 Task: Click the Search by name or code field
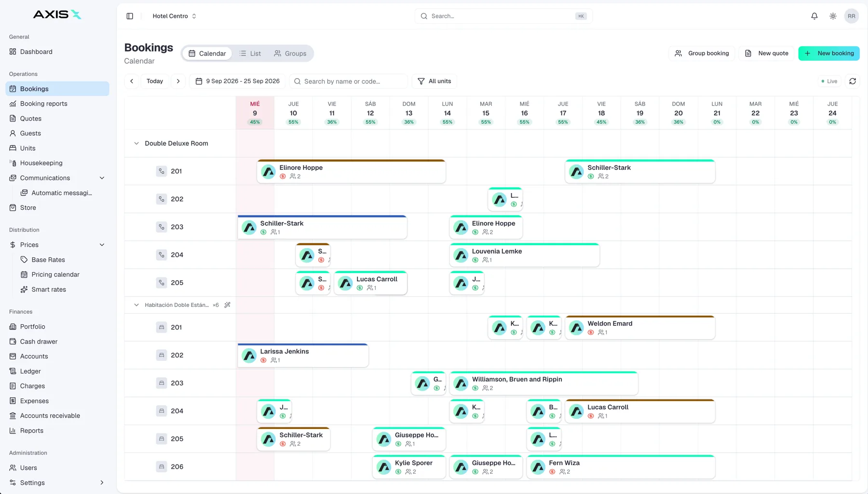(349, 81)
